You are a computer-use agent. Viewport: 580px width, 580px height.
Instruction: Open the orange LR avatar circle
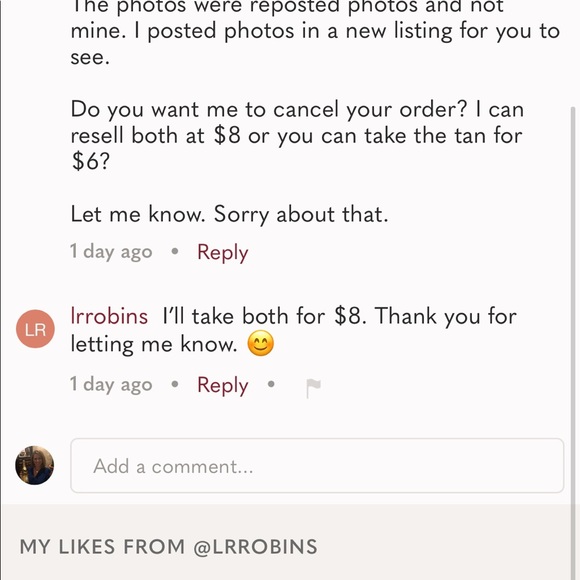tap(35, 329)
